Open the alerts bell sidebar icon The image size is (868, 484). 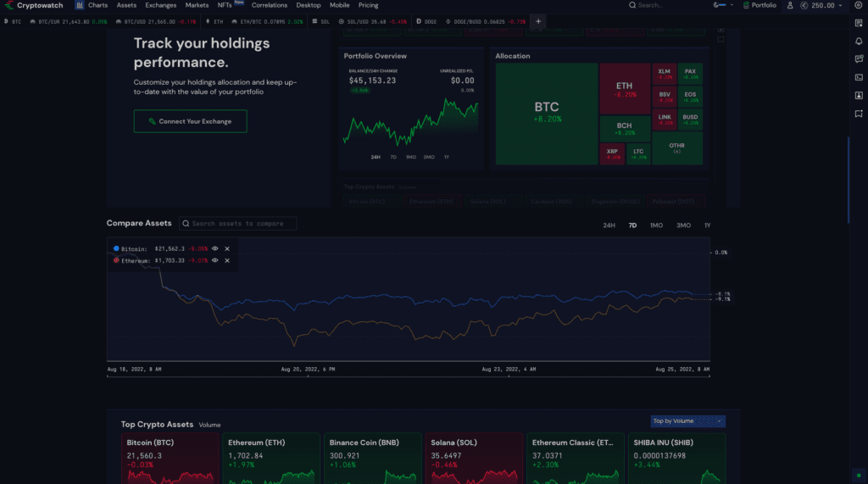click(x=859, y=42)
